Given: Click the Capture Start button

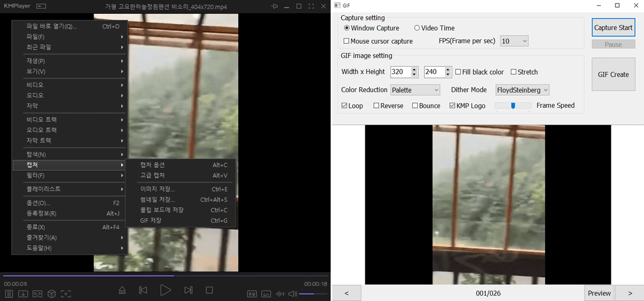Looking at the screenshot, I should pyautogui.click(x=613, y=28).
